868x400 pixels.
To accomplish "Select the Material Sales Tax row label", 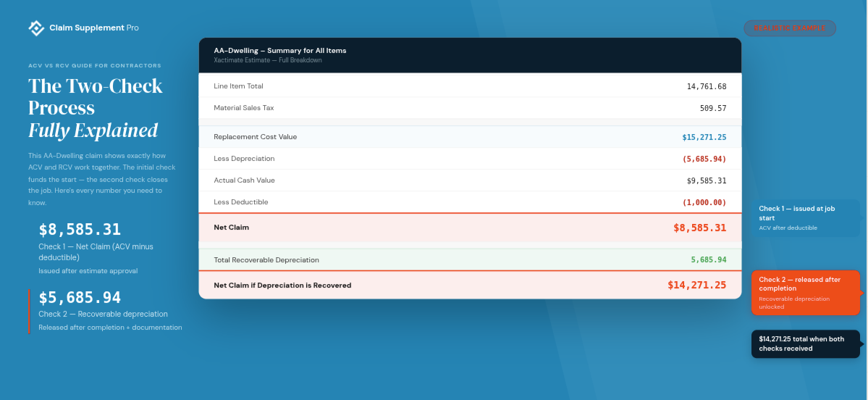I will point(243,107).
